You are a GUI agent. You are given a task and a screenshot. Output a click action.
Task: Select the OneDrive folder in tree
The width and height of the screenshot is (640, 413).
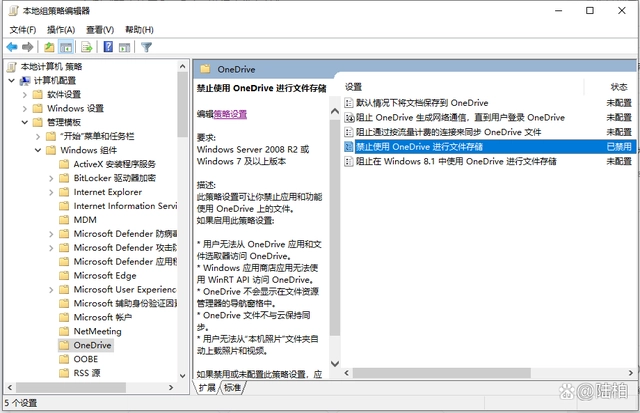pos(86,345)
